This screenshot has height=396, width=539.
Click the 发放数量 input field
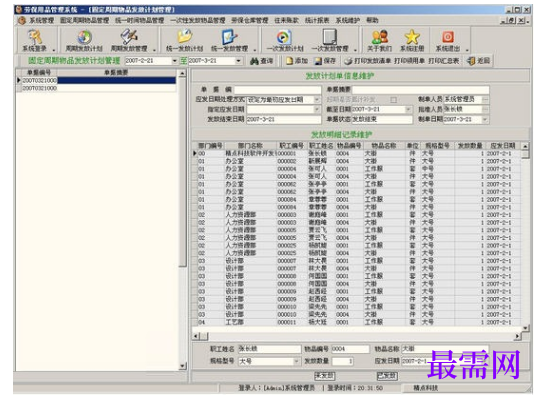(342, 361)
